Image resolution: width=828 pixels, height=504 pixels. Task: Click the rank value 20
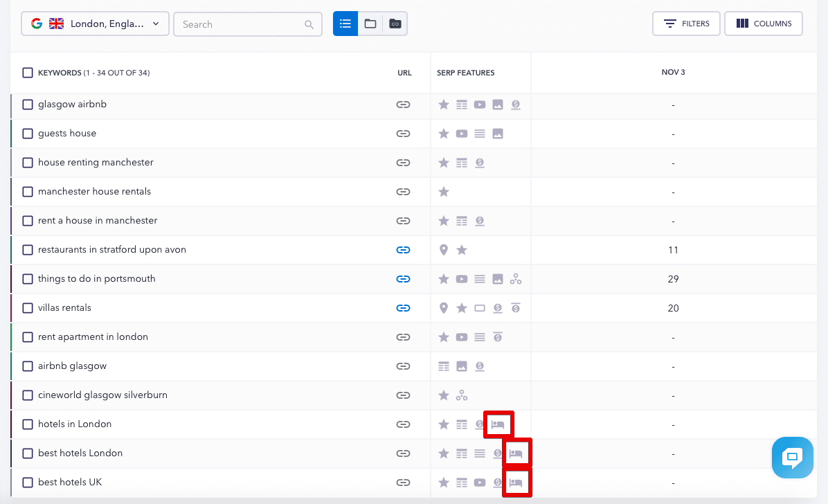click(674, 308)
